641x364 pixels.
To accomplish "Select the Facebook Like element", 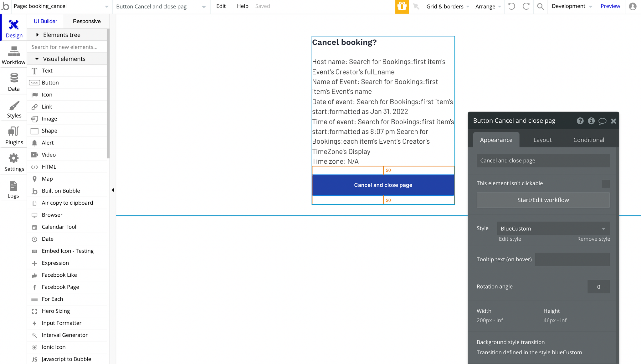I will (x=67, y=275).
